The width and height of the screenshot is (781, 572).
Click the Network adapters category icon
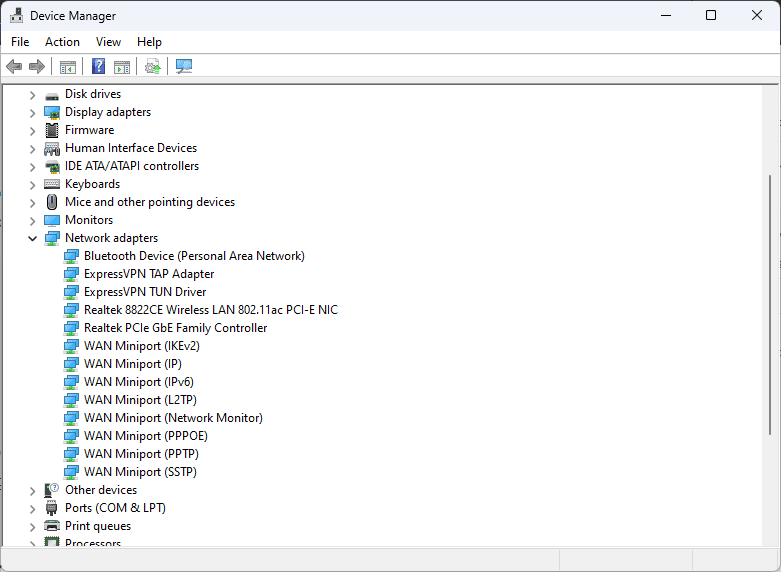click(x=52, y=238)
